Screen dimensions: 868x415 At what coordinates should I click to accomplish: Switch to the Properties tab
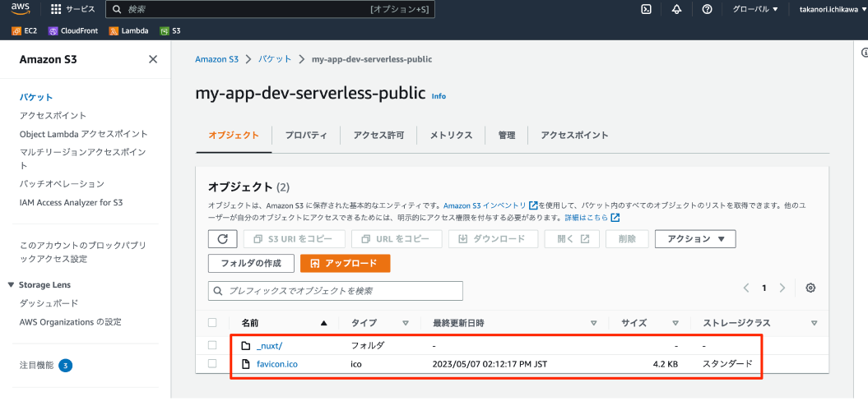(x=305, y=136)
